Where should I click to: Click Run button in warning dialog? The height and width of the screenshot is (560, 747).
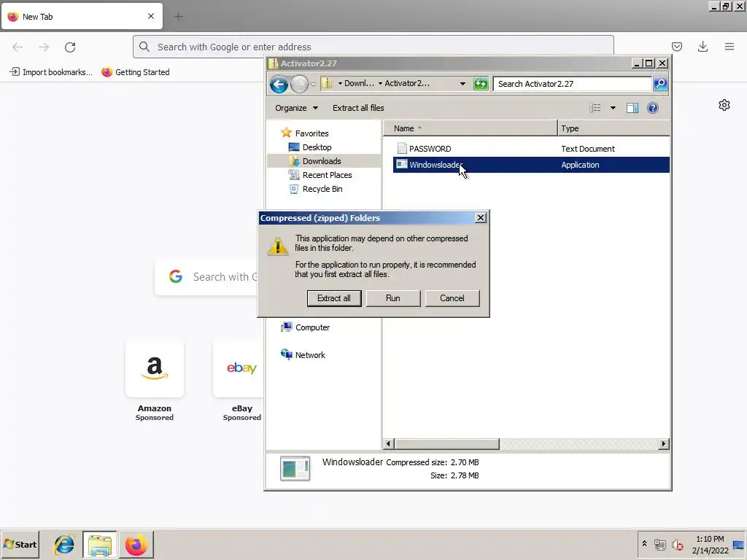click(393, 298)
